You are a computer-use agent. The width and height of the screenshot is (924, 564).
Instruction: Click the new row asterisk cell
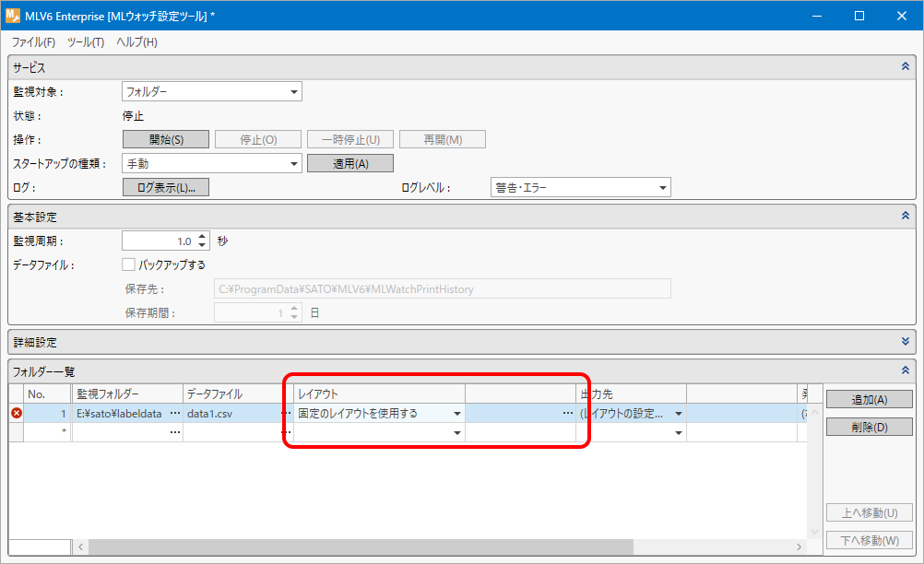(47, 433)
